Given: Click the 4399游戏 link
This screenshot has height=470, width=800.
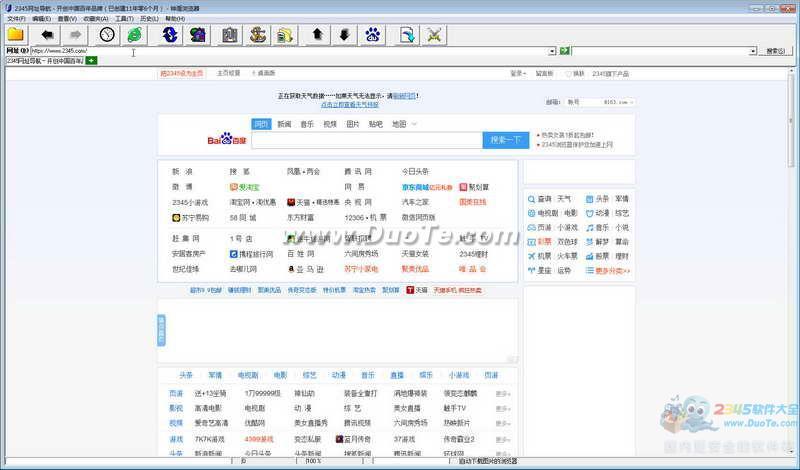Looking at the screenshot, I should click(259, 439).
